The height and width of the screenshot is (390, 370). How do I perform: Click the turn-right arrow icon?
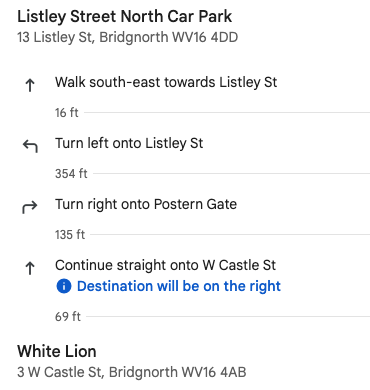coord(30,207)
